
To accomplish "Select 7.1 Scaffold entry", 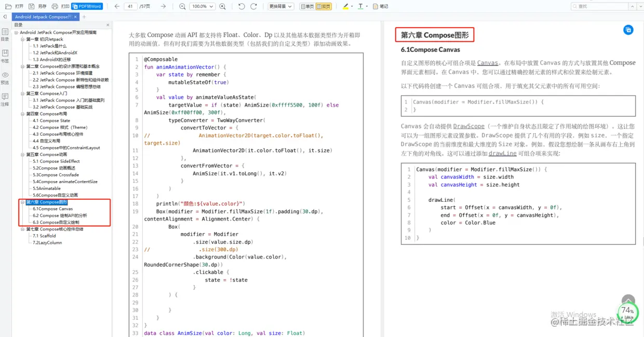I will click(44, 236).
